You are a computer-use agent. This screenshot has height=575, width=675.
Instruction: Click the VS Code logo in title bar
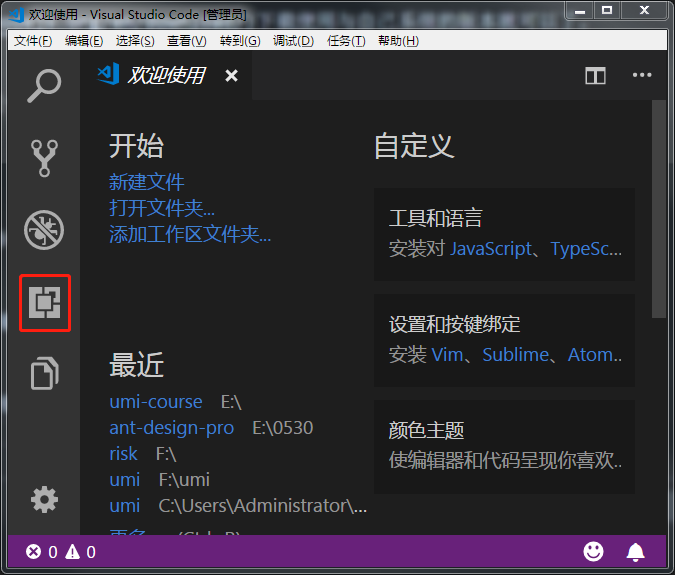coord(16,14)
